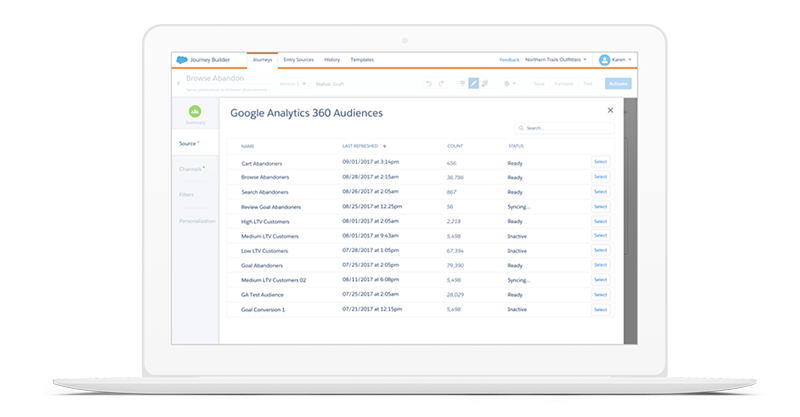Click the Review Goal Abandoners name
800x417 pixels.
(x=271, y=207)
